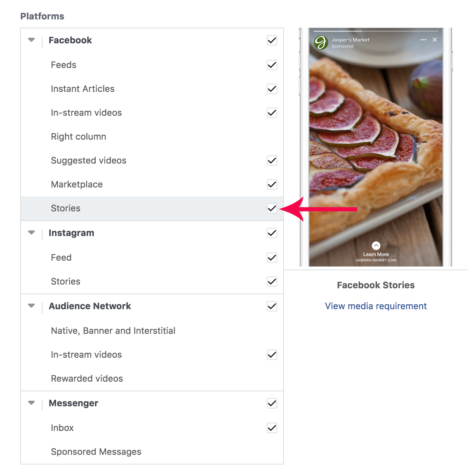This screenshot has width=476, height=472.
Task: Select the Sponsored Messages placement row
Action: [x=96, y=452]
